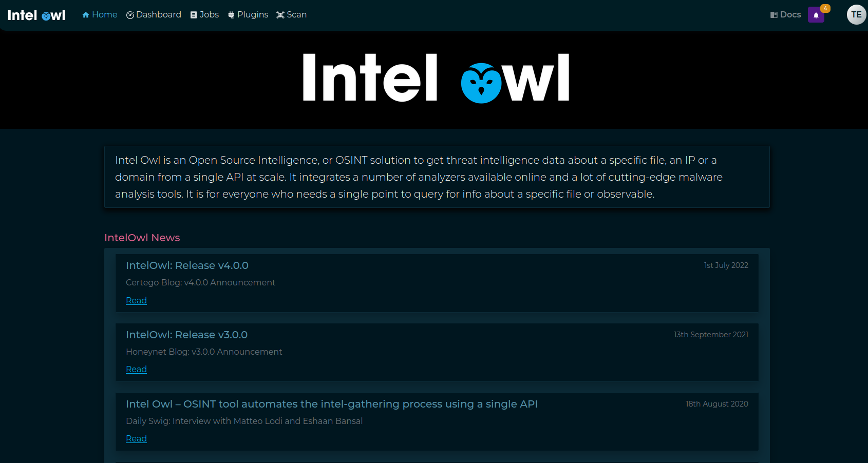Go to the Scan page
The width and height of the screenshot is (868, 463).
coord(291,15)
